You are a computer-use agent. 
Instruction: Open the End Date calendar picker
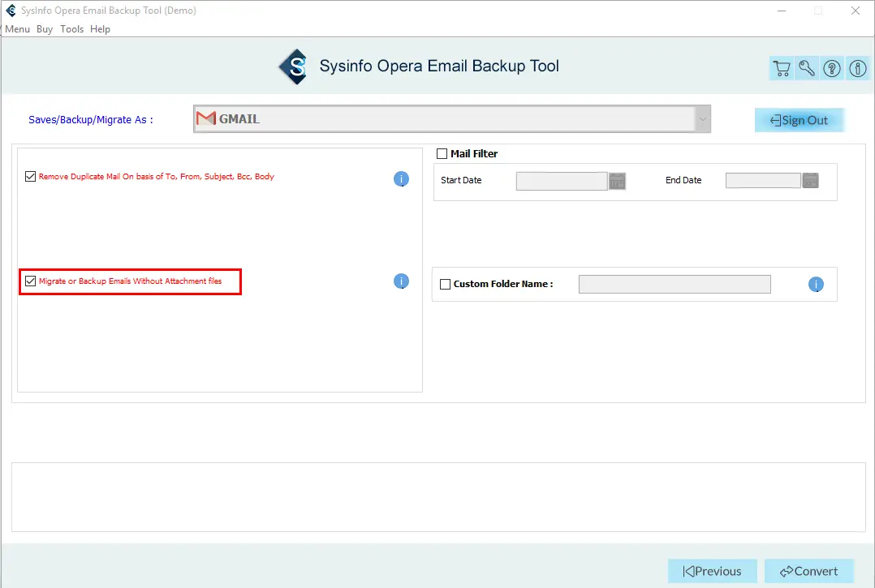tap(810, 181)
